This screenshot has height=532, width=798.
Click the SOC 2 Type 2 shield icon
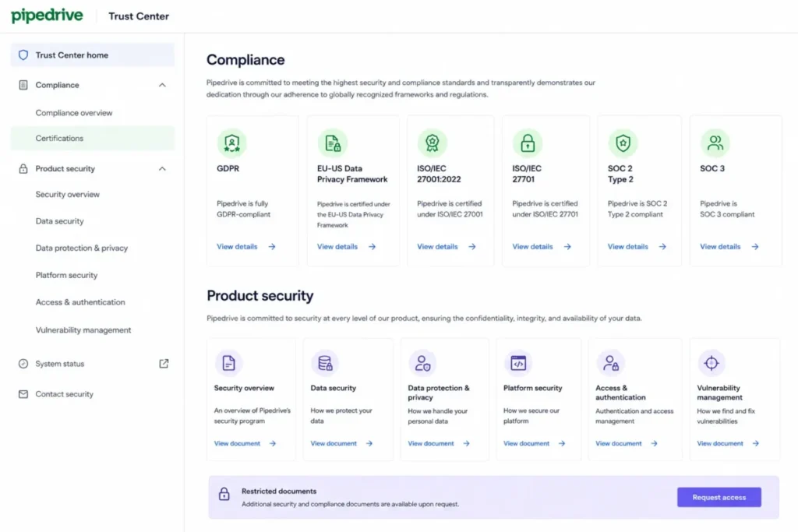(623, 143)
